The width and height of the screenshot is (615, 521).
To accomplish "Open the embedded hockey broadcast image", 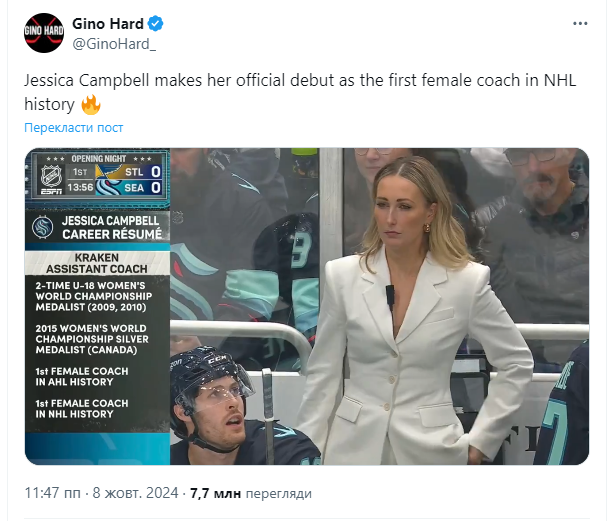I will click(x=307, y=306).
